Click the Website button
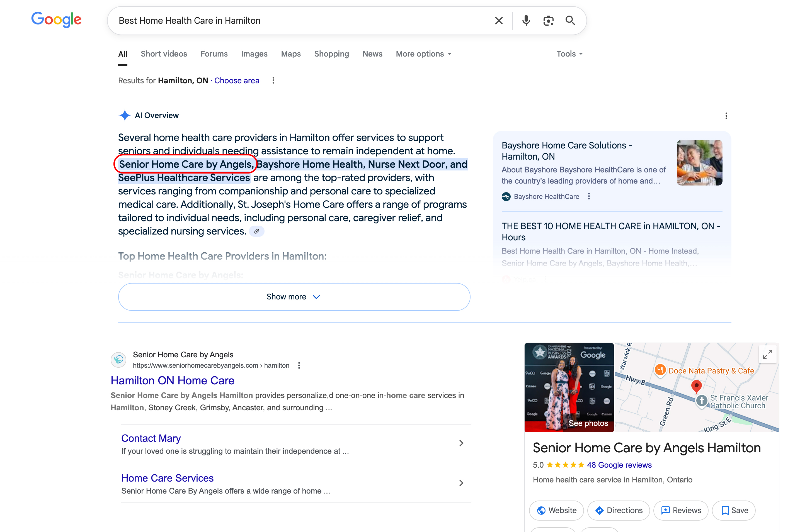This screenshot has height=532, width=800. pyautogui.click(x=556, y=510)
